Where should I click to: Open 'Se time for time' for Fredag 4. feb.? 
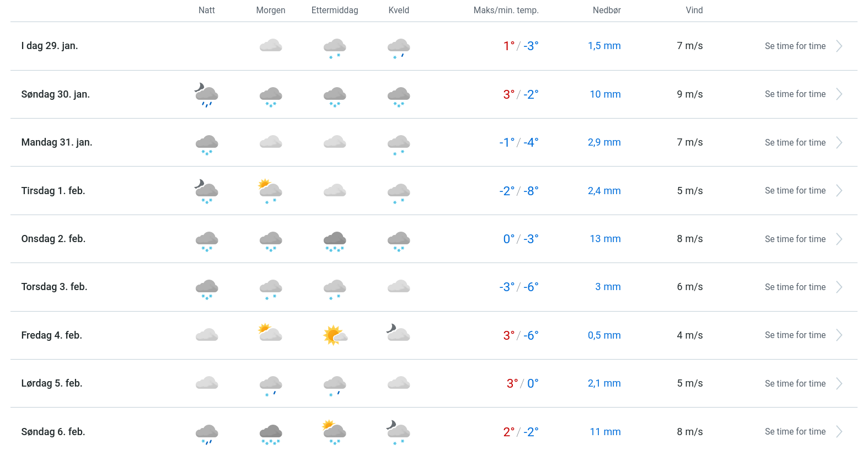795,335
